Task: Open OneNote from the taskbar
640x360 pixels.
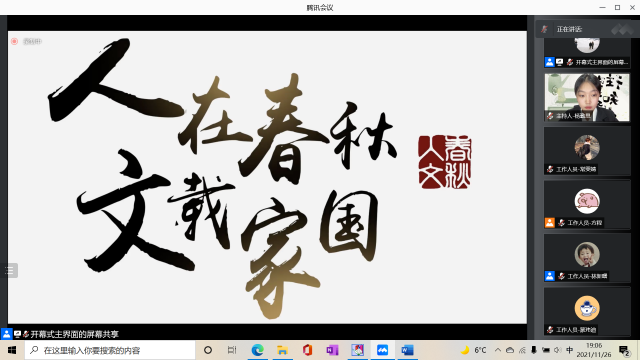Action: click(332, 350)
